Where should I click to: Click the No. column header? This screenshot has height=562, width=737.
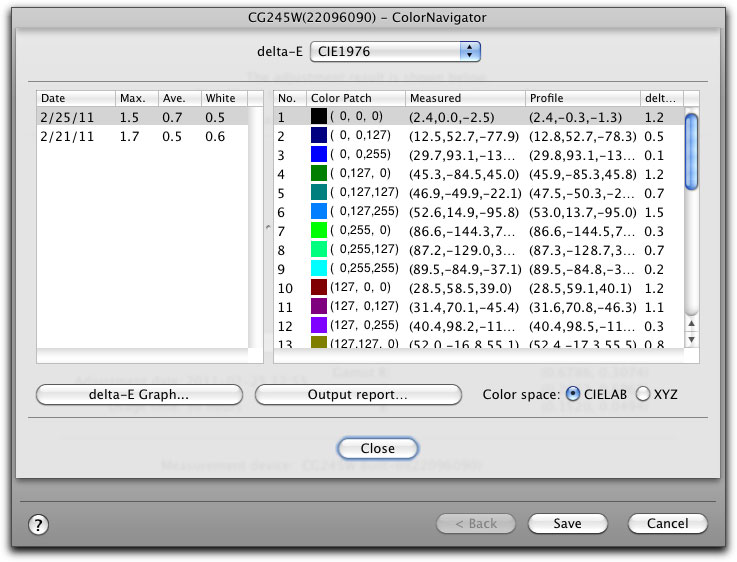[x=290, y=98]
